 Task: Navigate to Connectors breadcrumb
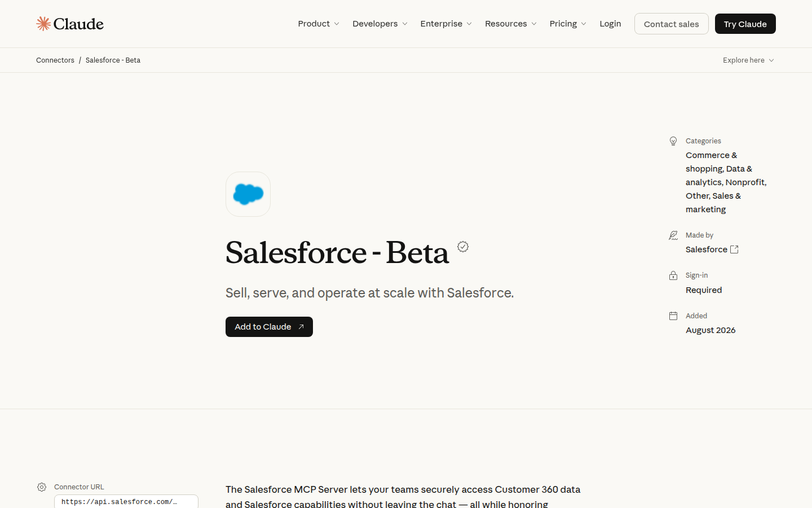coord(55,60)
